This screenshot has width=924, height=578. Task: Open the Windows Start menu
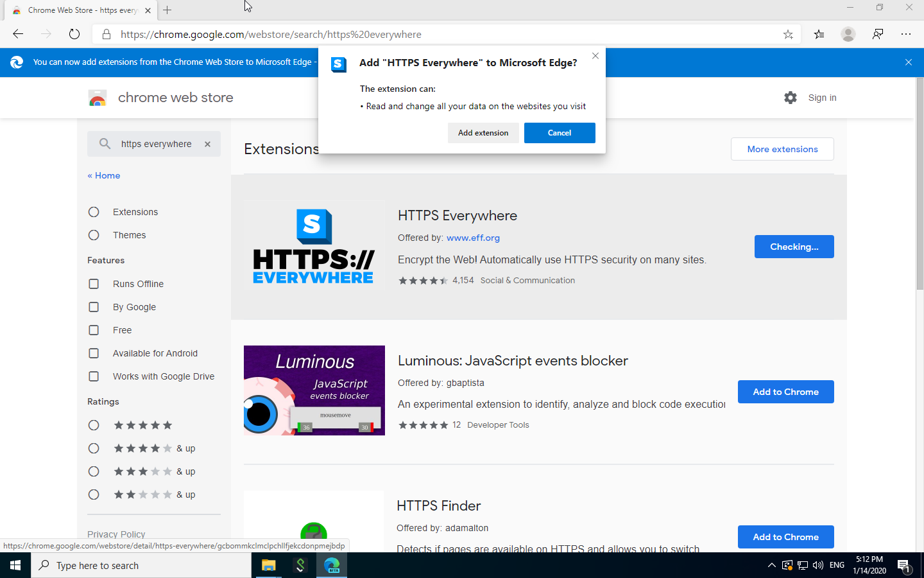[x=14, y=565]
